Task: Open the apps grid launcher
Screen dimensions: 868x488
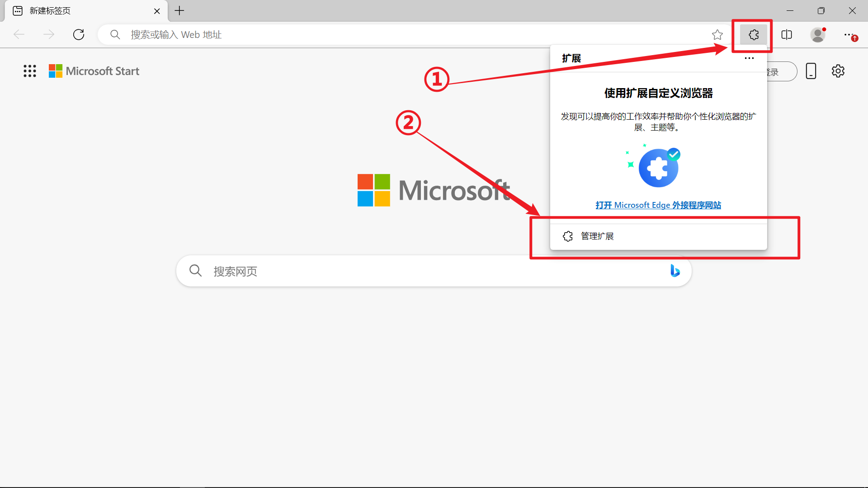Action: [x=30, y=71]
